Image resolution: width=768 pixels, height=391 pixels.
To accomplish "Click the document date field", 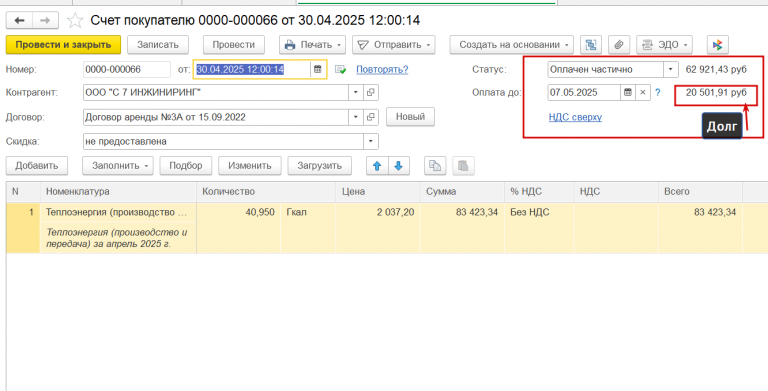I will click(252, 70).
